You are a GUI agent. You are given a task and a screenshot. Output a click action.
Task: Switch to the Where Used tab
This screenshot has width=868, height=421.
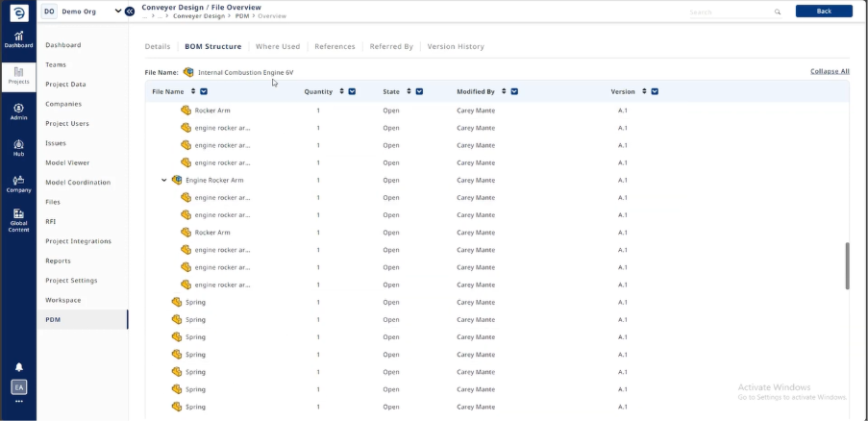[x=277, y=46]
